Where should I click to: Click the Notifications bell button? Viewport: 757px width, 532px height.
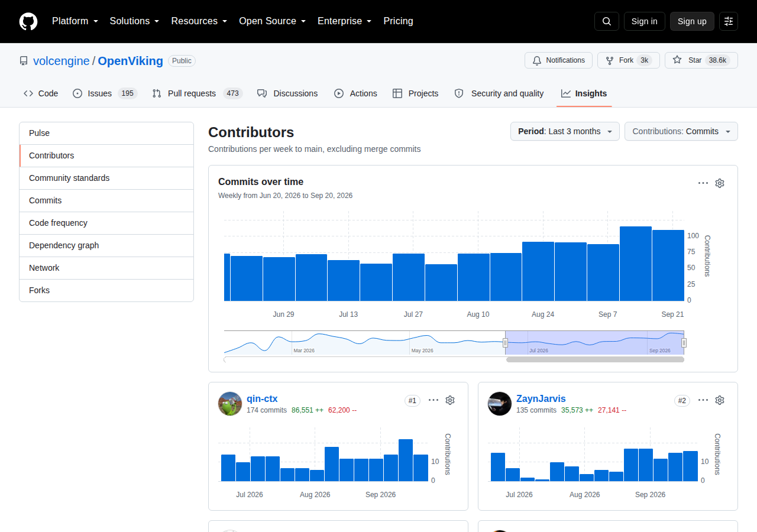click(x=559, y=60)
